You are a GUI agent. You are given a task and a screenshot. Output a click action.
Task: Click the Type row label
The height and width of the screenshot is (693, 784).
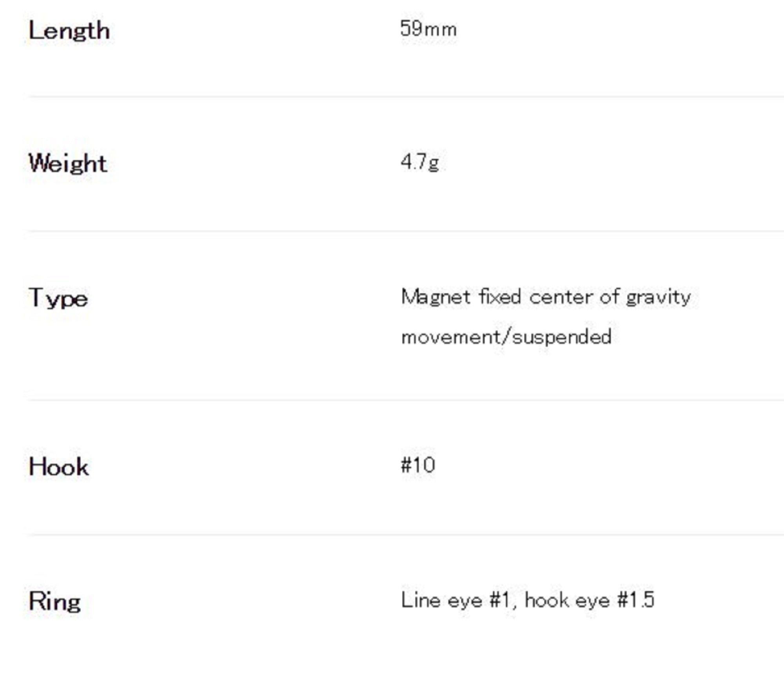click(x=58, y=299)
